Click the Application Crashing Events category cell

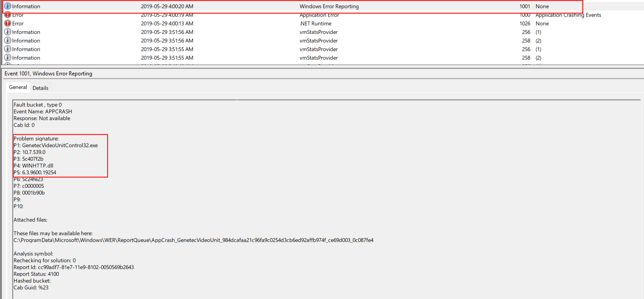click(x=568, y=15)
